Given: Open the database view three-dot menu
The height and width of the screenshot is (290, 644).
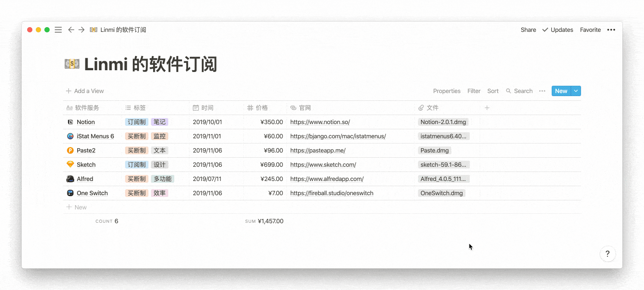Looking at the screenshot, I should click(x=542, y=91).
